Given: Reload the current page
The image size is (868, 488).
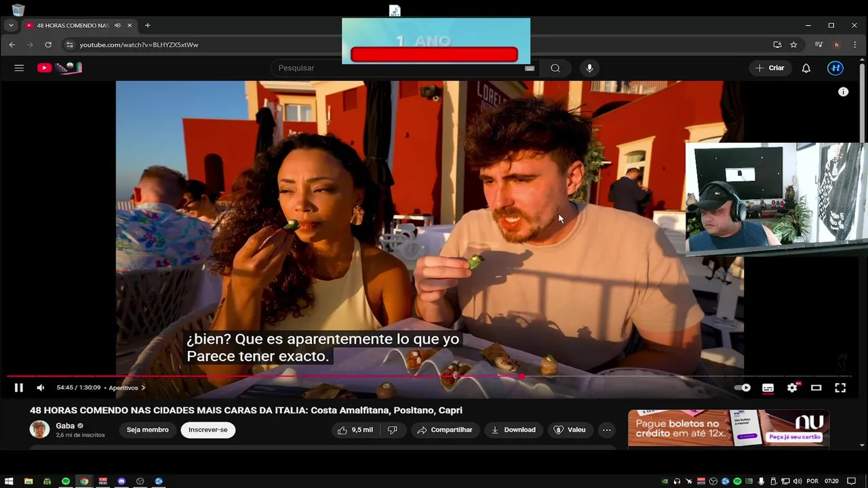Looking at the screenshot, I should click(48, 45).
